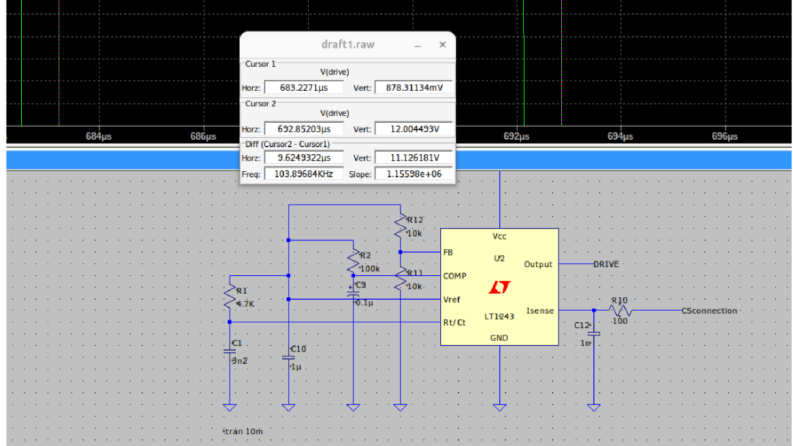Select Cursor 2 Vert value 12.004493V

tap(414, 129)
